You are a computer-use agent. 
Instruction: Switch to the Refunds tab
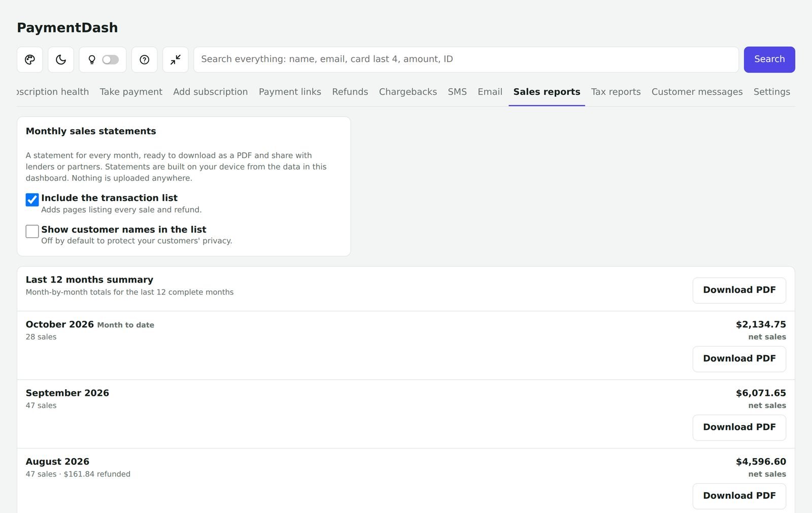point(350,92)
